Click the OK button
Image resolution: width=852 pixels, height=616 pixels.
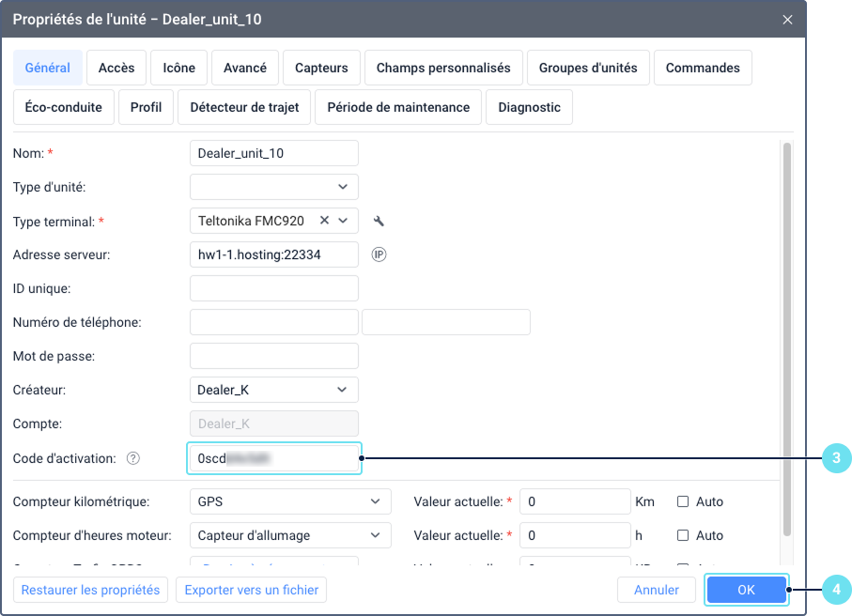point(746,590)
